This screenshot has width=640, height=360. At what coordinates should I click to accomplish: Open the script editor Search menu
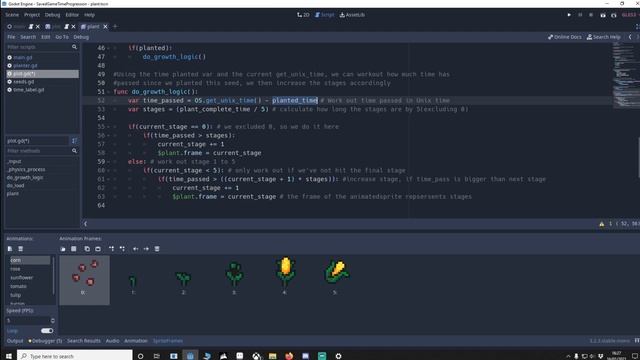28,37
